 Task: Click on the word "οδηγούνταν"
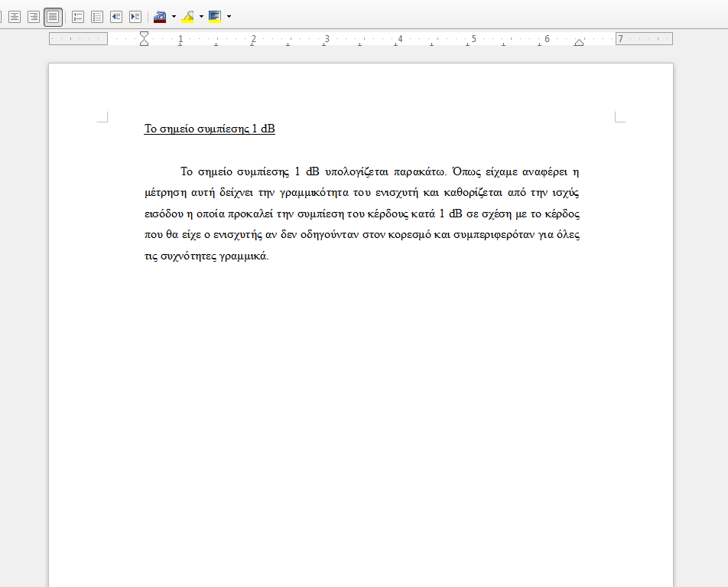[x=330, y=235]
